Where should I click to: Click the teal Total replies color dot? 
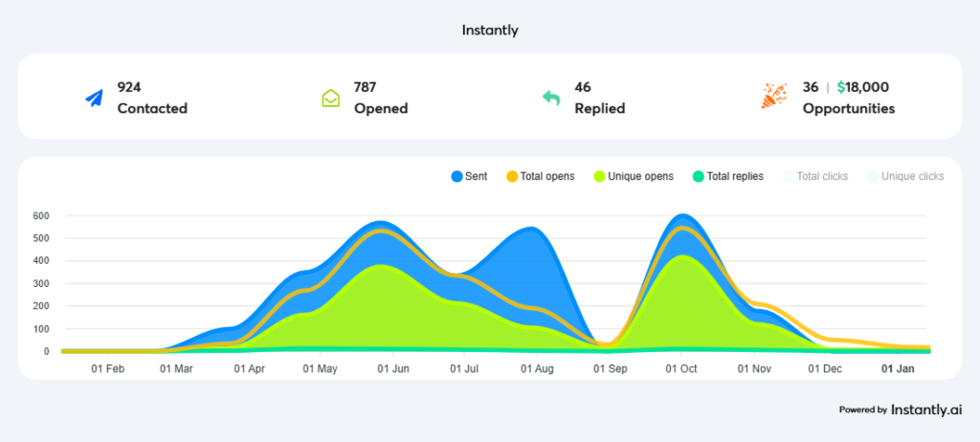699,176
